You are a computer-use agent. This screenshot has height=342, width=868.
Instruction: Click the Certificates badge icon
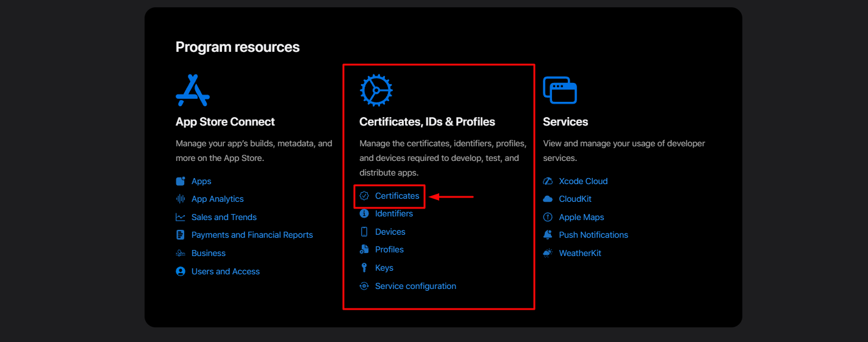point(364,196)
